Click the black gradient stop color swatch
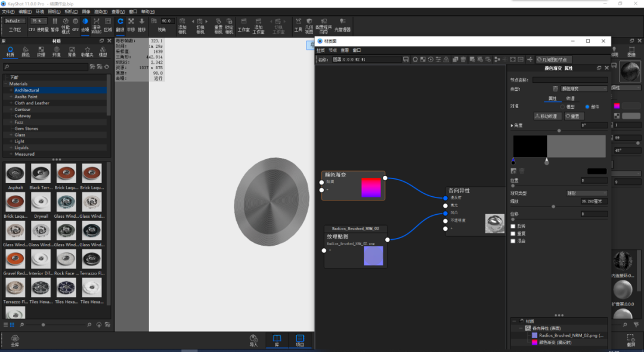This screenshot has height=352, width=644. [597, 171]
